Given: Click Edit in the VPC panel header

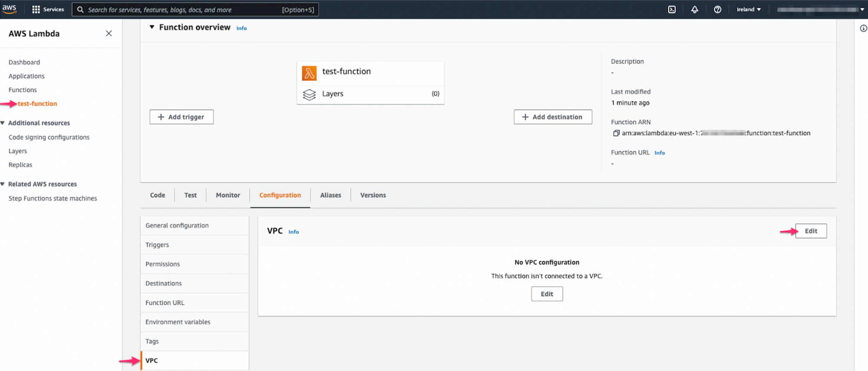Looking at the screenshot, I should [810, 231].
